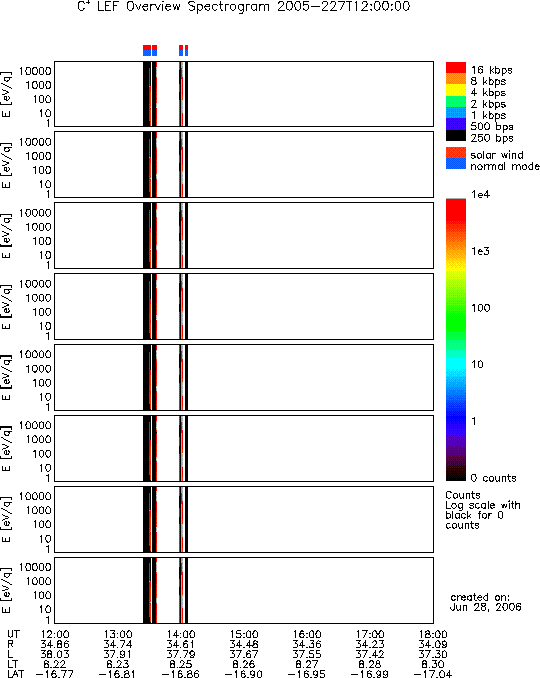Viewport: 540px width, 678px height.
Task: Click the 1e3 color bar label
Action: coord(480,251)
